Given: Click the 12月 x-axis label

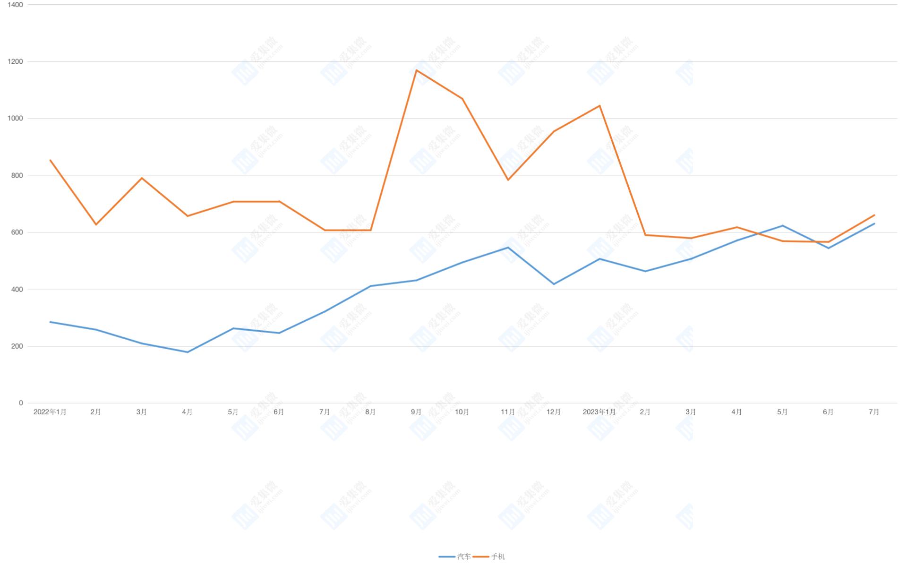Looking at the screenshot, I should [553, 412].
